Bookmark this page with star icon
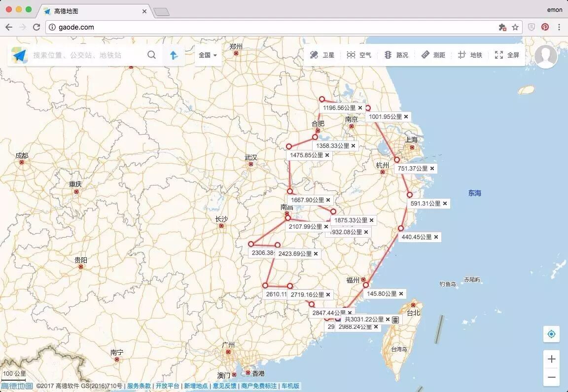 tap(515, 27)
